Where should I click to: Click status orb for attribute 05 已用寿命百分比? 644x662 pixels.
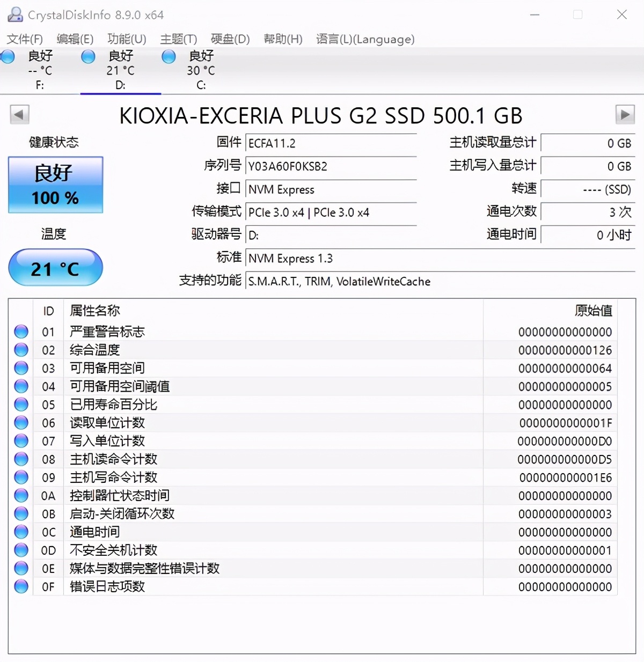pos(21,404)
